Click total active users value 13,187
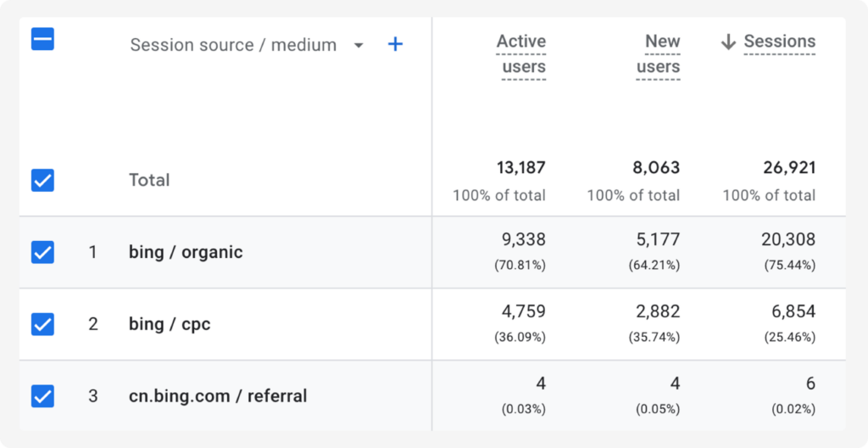Viewport: 868px width, 448px height. pyautogui.click(x=521, y=167)
